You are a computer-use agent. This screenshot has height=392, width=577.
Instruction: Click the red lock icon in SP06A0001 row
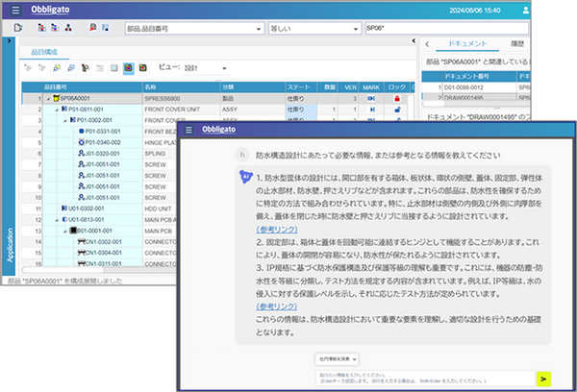[x=394, y=98]
